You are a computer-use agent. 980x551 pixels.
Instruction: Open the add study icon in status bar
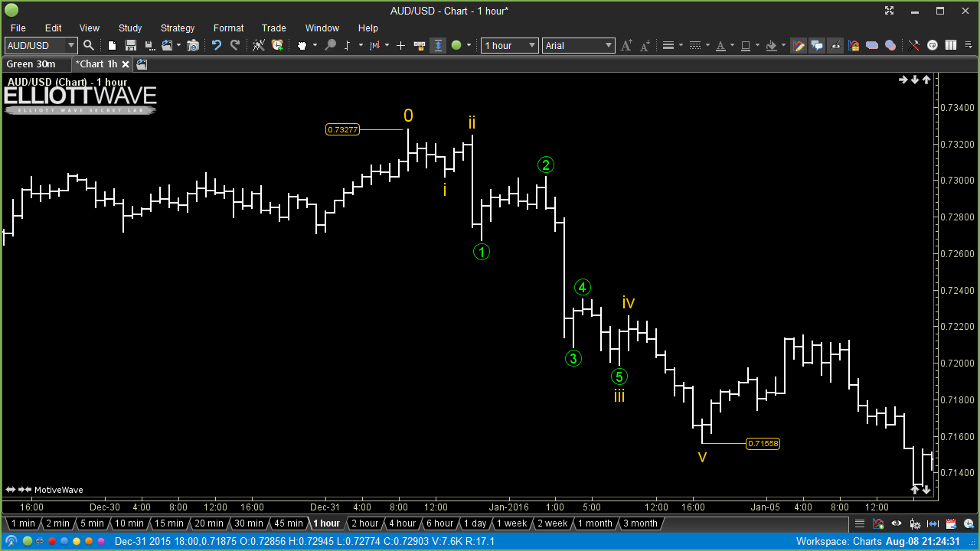point(877,523)
